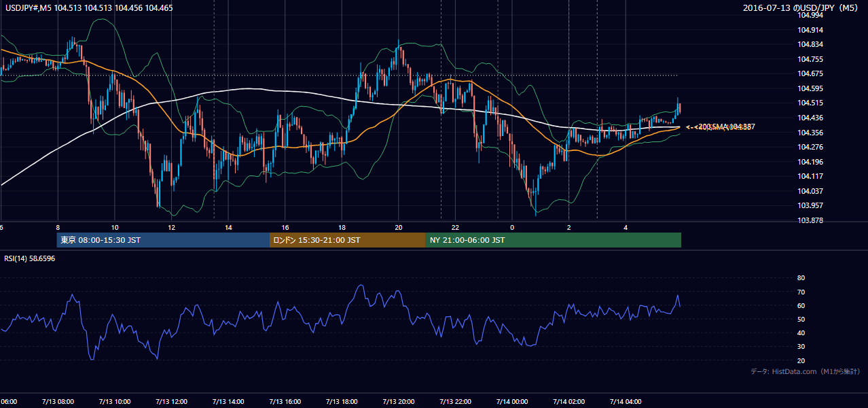
Task: Click price axis label 104.595
Action: [810, 88]
